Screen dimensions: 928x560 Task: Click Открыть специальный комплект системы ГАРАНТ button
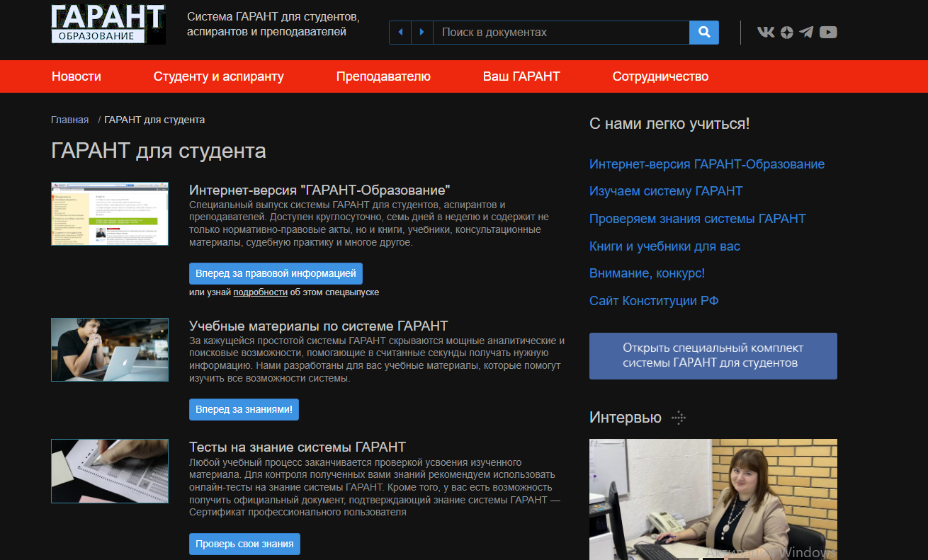click(713, 356)
